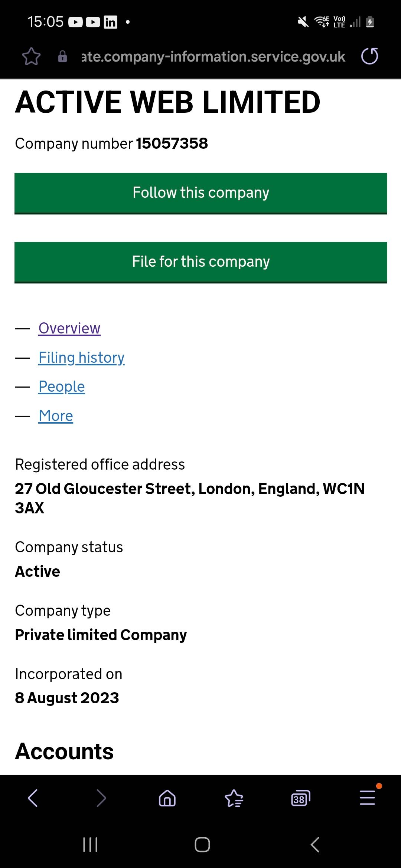Open the Overview tab link
401x868 pixels.
coord(69,328)
